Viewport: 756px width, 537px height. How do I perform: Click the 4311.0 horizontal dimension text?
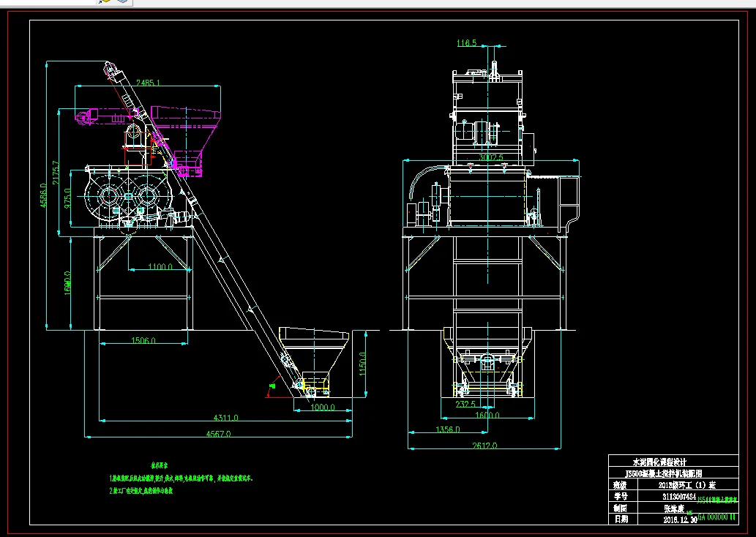[225, 418]
